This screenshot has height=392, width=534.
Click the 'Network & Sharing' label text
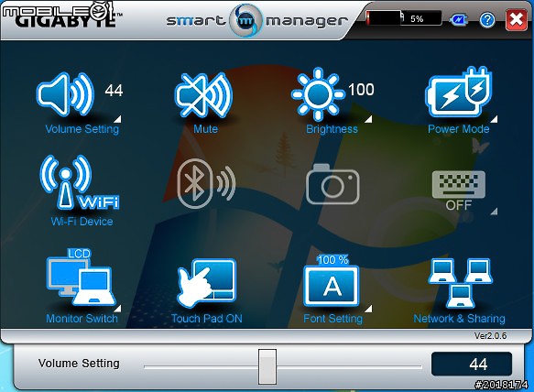[x=459, y=319]
